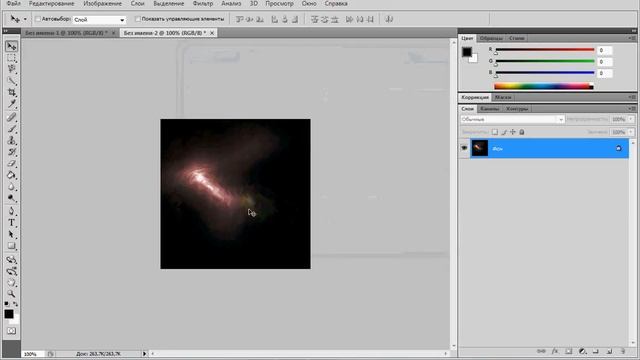Enable the Автовыбор checkbox
Viewport: 640px width, 360px height.
coord(38,19)
